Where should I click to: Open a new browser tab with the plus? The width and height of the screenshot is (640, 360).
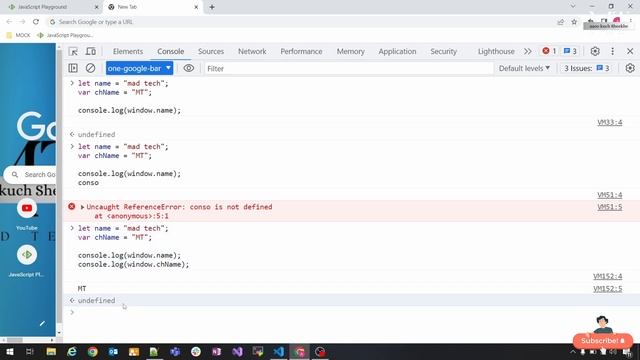point(212,7)
